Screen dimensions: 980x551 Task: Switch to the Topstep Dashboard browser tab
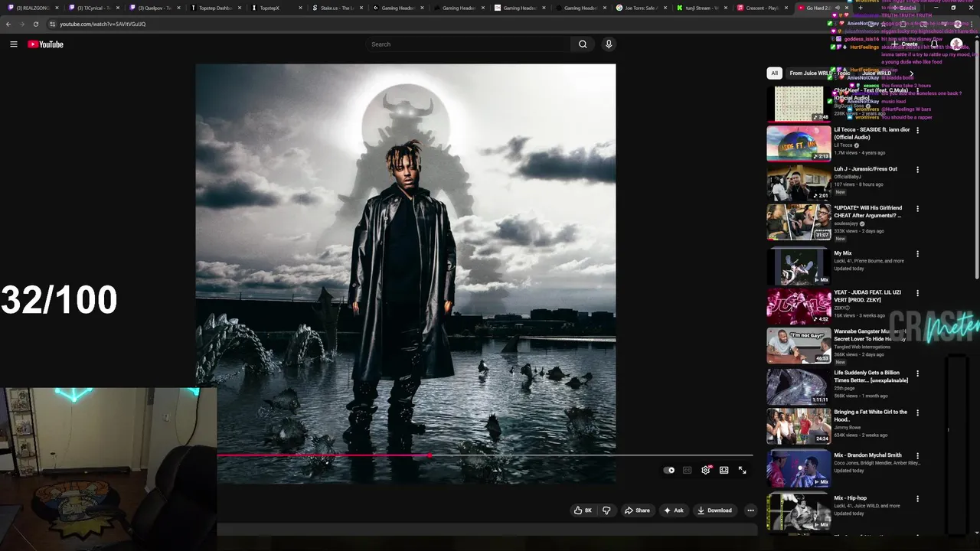215,8
